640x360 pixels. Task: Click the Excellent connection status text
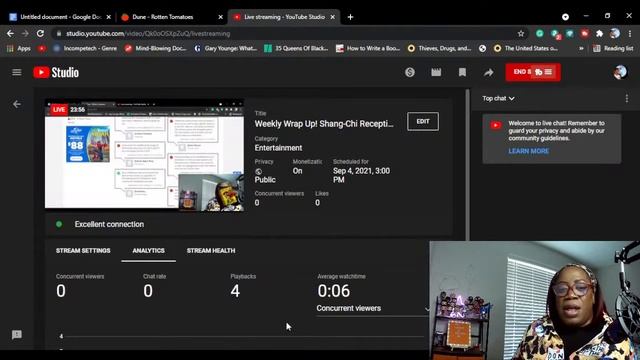point(109,224)
